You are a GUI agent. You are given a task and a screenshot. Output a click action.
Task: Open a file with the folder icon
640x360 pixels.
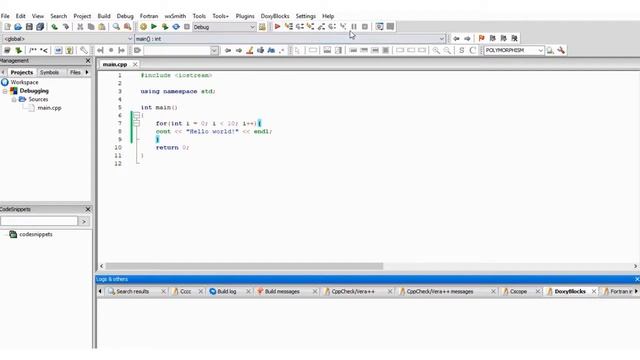coord(18,27)
